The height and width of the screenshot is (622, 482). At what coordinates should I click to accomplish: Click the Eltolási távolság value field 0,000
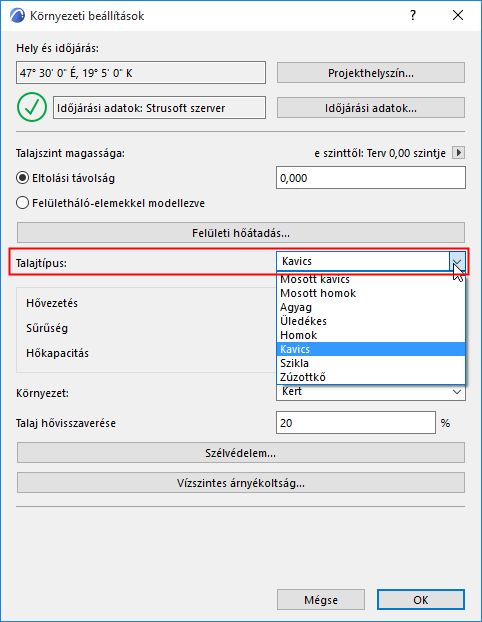pos(371,178)
